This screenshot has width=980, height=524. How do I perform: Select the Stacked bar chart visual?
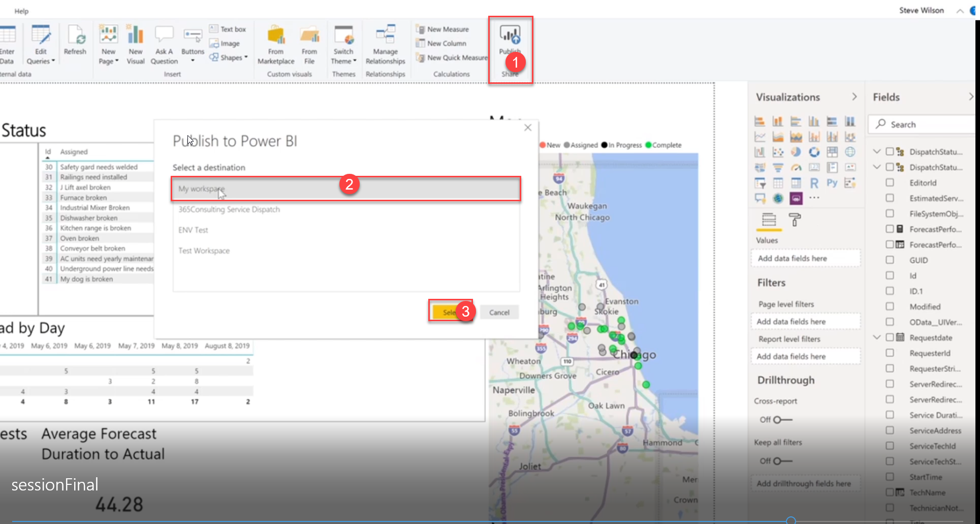click(x=760, y=121)
